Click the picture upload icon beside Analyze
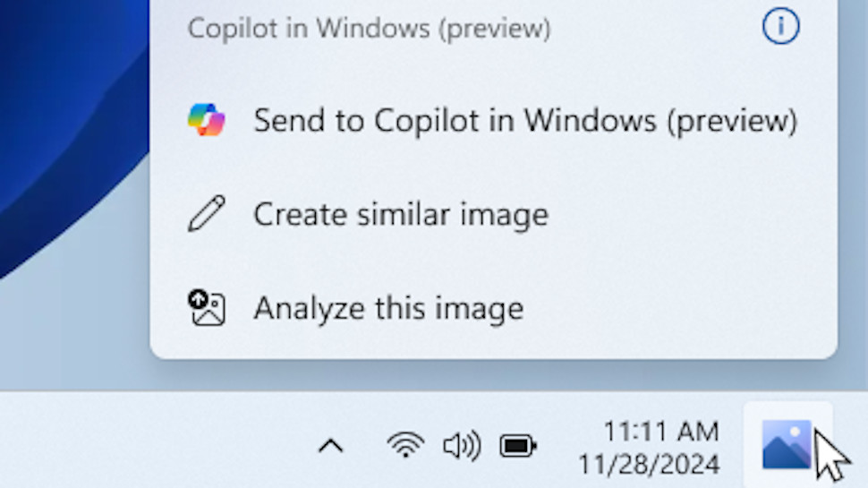Viewport: 868px width, 488px height. coord(207,307)
